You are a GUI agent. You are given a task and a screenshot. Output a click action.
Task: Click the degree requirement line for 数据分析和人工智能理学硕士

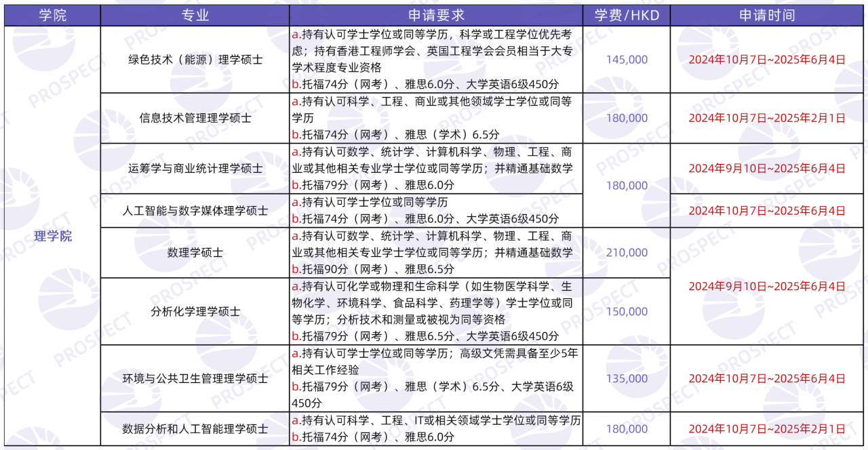point(436,420)
